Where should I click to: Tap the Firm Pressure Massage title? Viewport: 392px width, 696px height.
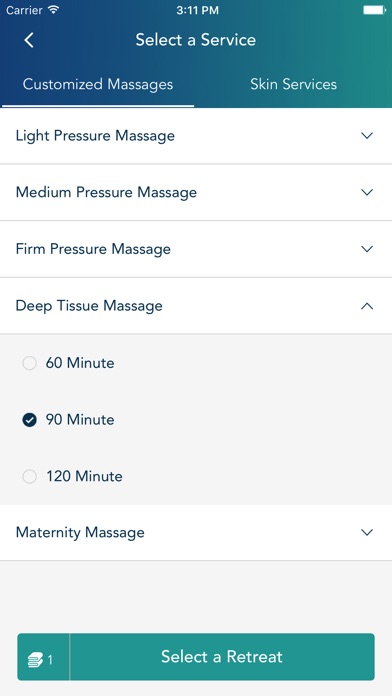[93, 249]
